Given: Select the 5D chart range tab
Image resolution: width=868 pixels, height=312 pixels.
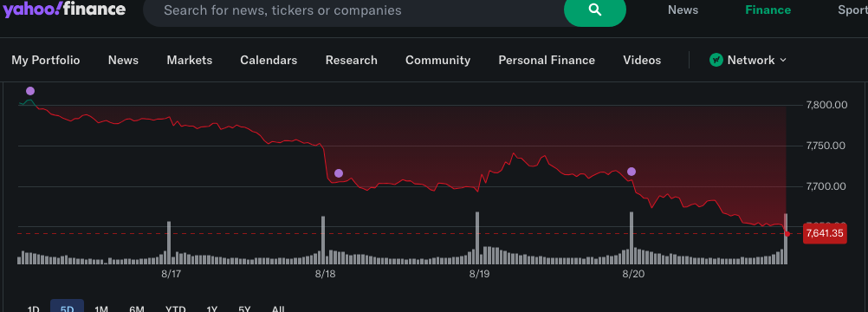Looking at the screenshot, I should 67,307.
